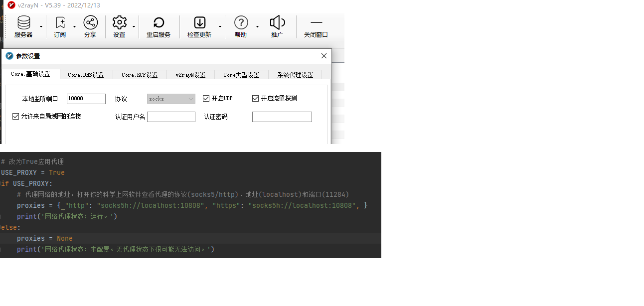Toggle 开启流量探测 checkbox
The height and width of the screenshot is (306, 644).
pos(255,98)
